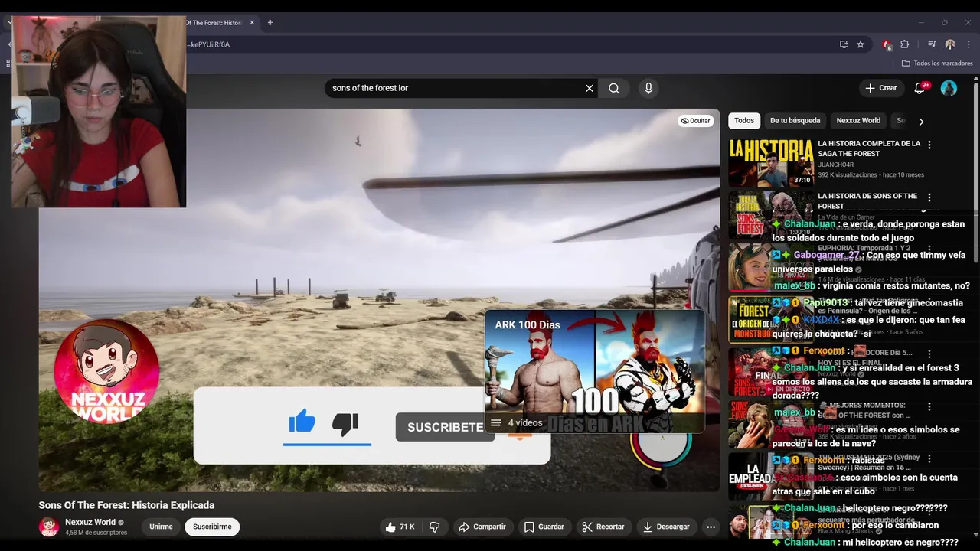The image size is (980, 551).
Task: Click Compartir to share the video
Action: [x=482, y=527]
